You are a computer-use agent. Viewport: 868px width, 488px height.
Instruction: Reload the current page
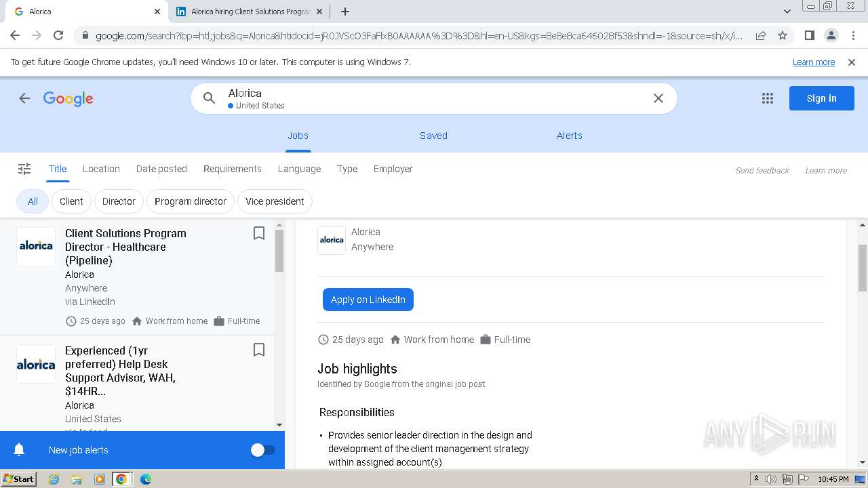click(x=58, y=35)
